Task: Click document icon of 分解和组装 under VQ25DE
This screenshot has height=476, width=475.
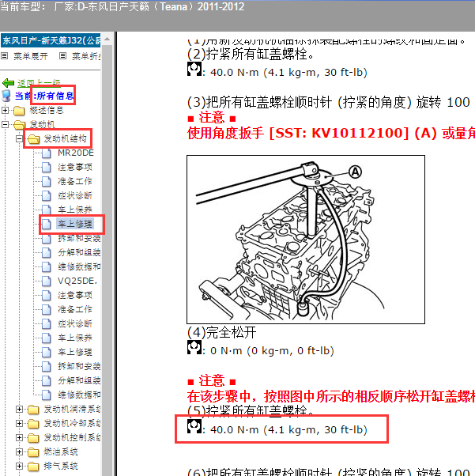Action: tap(46, 380)
